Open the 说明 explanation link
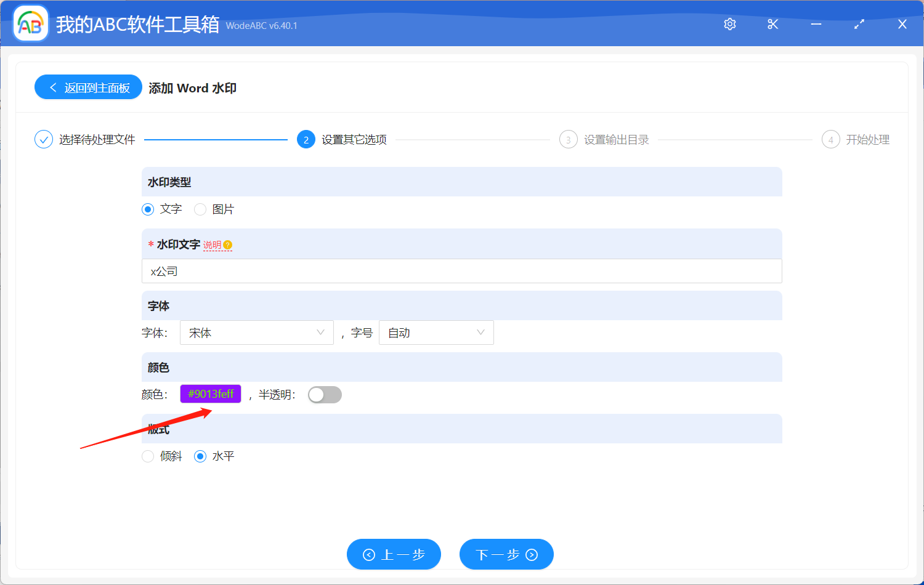 (212, 244)
